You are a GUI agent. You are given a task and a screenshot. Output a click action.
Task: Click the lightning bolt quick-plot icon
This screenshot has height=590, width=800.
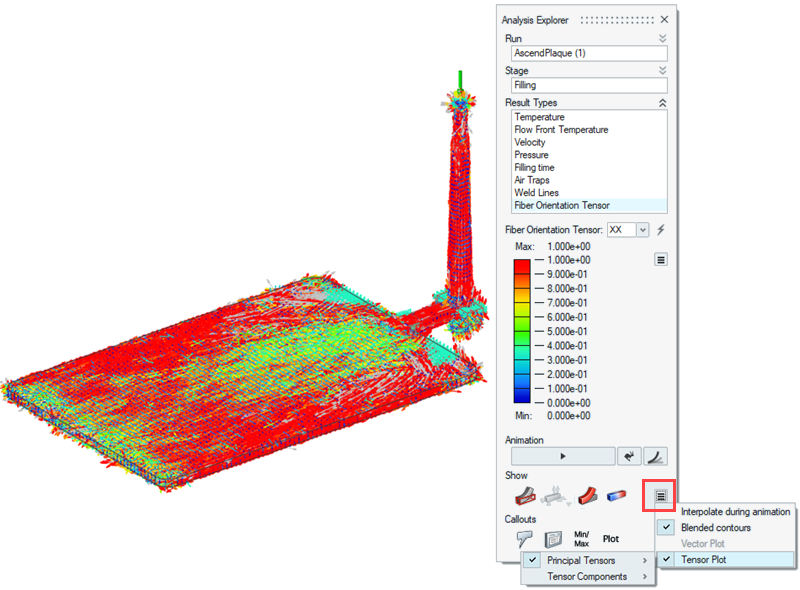(x=660, y=230)
